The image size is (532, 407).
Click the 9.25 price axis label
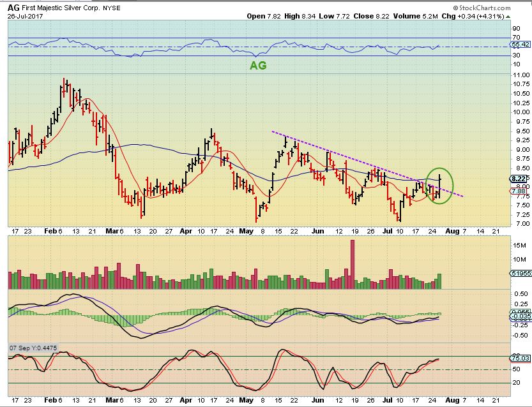coord(523,140)
